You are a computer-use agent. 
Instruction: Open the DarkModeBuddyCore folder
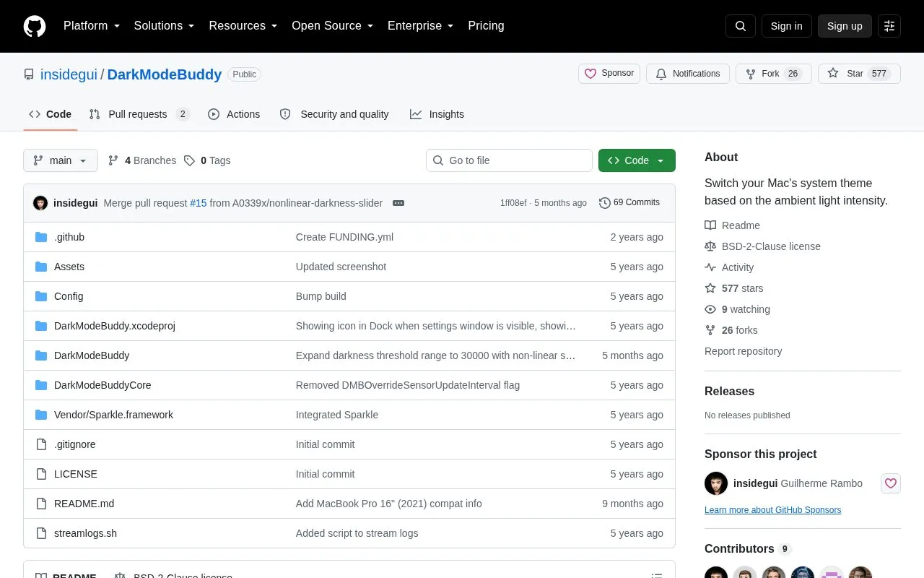[x=103, y=385]
